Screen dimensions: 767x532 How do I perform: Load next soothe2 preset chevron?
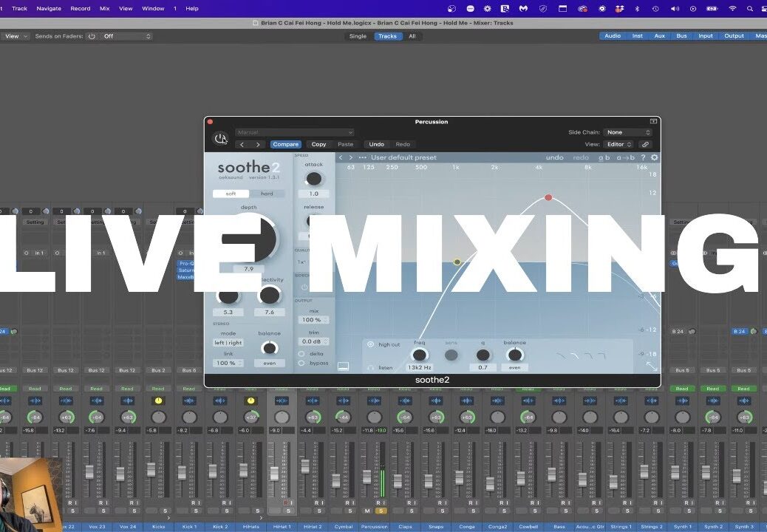351,157
